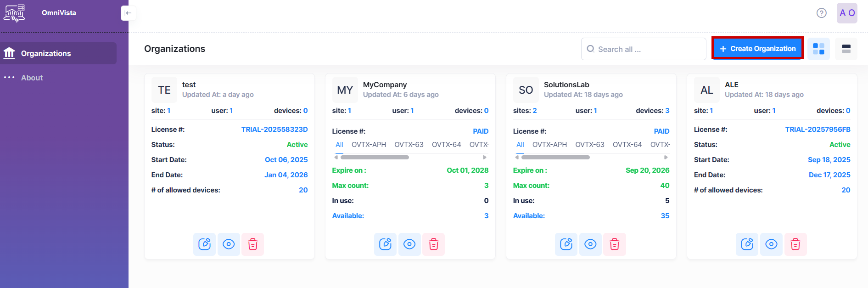This screenshot has width=868, height=288.
Task: Click End Date Jan 04, 2026
Action: (x=286, y=175)
